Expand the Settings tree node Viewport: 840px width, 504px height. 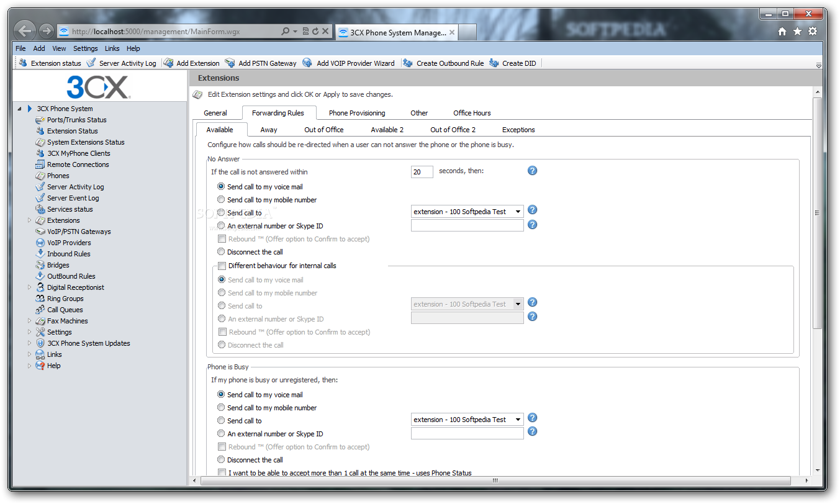29,332
